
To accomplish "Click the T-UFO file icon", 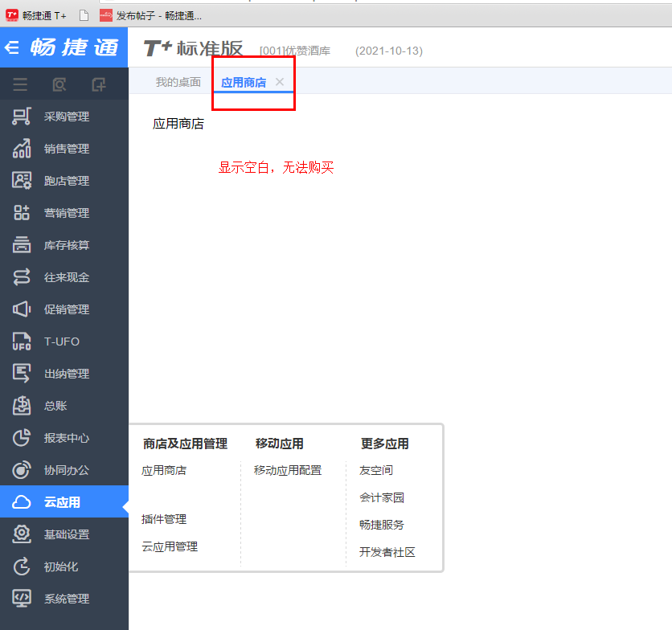I will (x=22, y=342).
